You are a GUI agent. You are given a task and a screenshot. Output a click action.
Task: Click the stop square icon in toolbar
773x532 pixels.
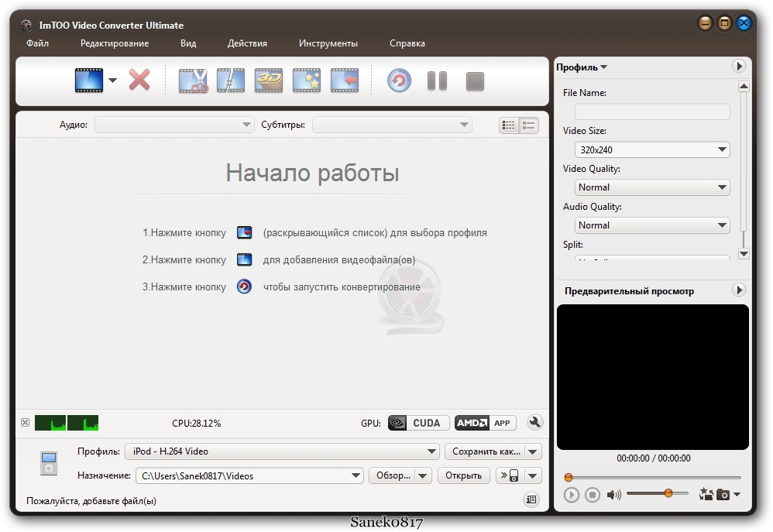tap(475, 81)
